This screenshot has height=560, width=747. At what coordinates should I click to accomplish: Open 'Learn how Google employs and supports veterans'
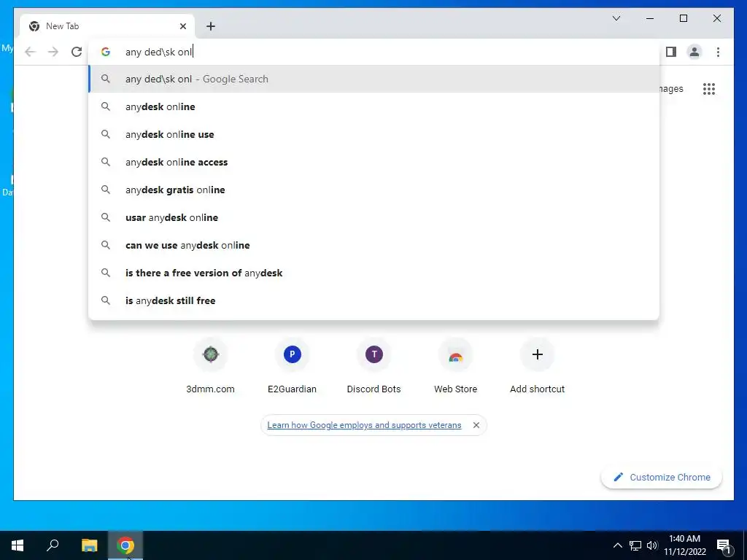[364, 425]
